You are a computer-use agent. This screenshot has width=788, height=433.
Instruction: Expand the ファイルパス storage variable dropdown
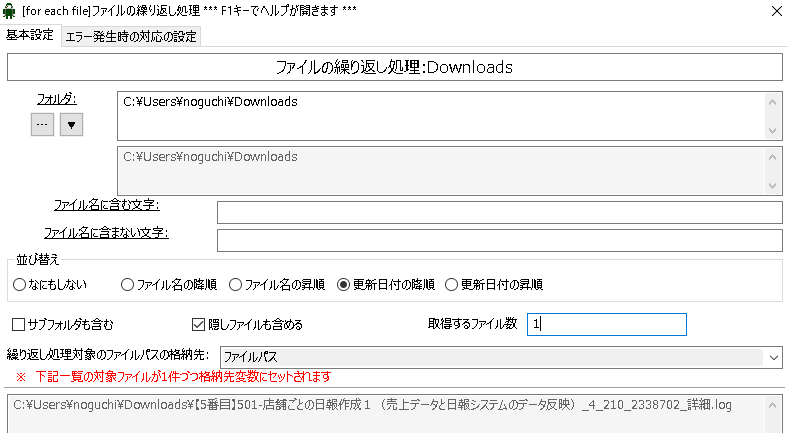[772, 356]
